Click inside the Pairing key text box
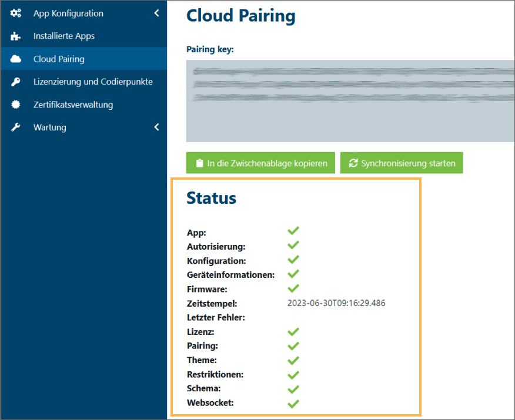Viewport: 515px width, 420px height. tap(350, 101)
